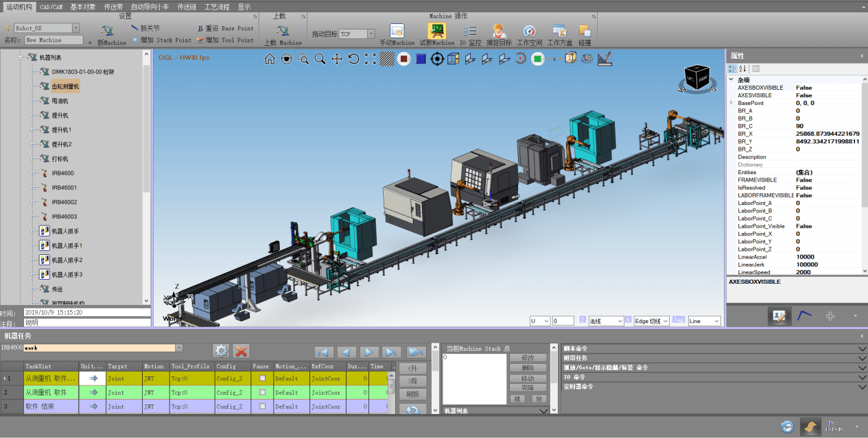
Task: Open the 工艺流程 ribbon tab
Action: 217,6
